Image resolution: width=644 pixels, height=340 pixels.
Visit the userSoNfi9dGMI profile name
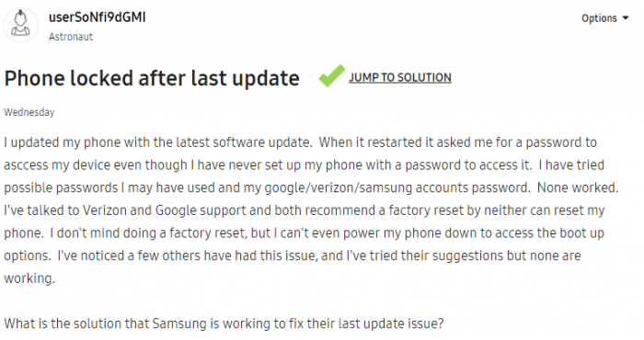coord(97,17)
